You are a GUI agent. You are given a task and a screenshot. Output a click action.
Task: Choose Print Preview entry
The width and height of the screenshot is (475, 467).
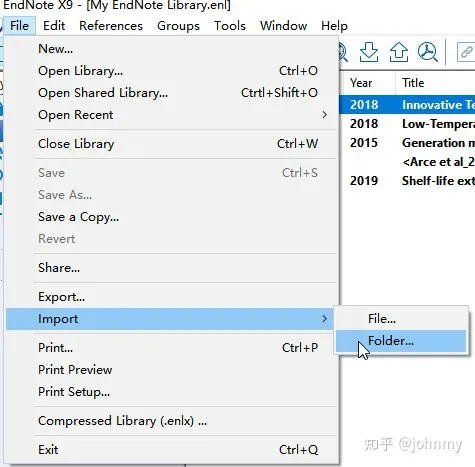tap(171, 370)
